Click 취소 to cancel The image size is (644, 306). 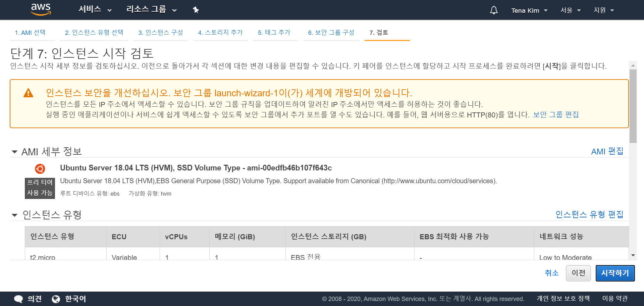pyautogui.click(x=552, y=273)
